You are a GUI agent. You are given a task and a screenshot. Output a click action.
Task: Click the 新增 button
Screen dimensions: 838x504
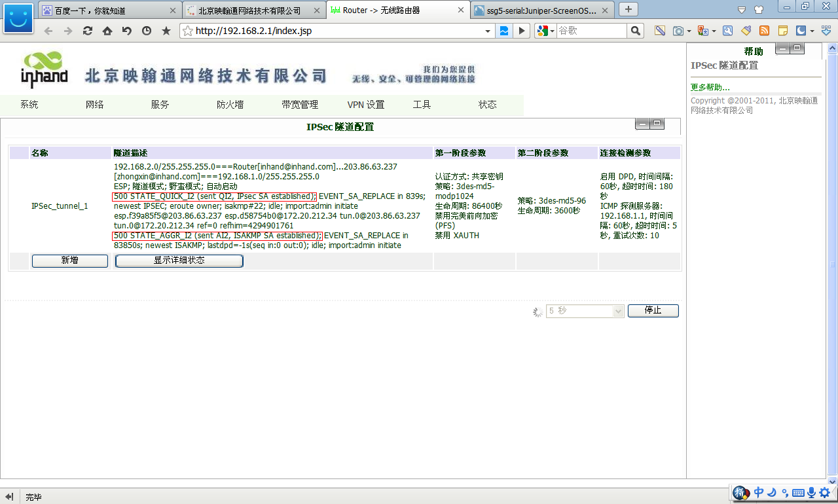(x=70, y=261)
